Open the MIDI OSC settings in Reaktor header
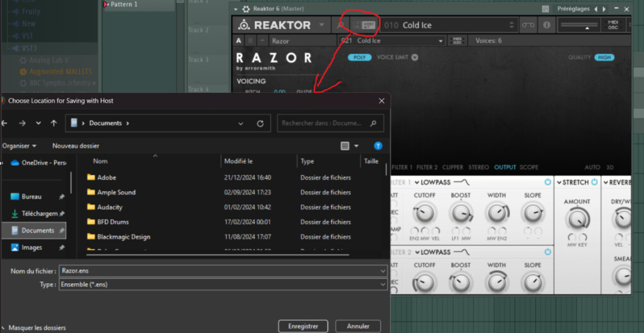The width and height of the screenshot is (644, 333). click(613, 25)
